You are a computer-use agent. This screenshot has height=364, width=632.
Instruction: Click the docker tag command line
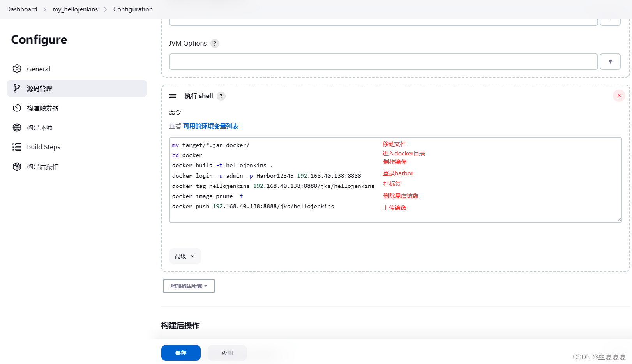point(273,186)
